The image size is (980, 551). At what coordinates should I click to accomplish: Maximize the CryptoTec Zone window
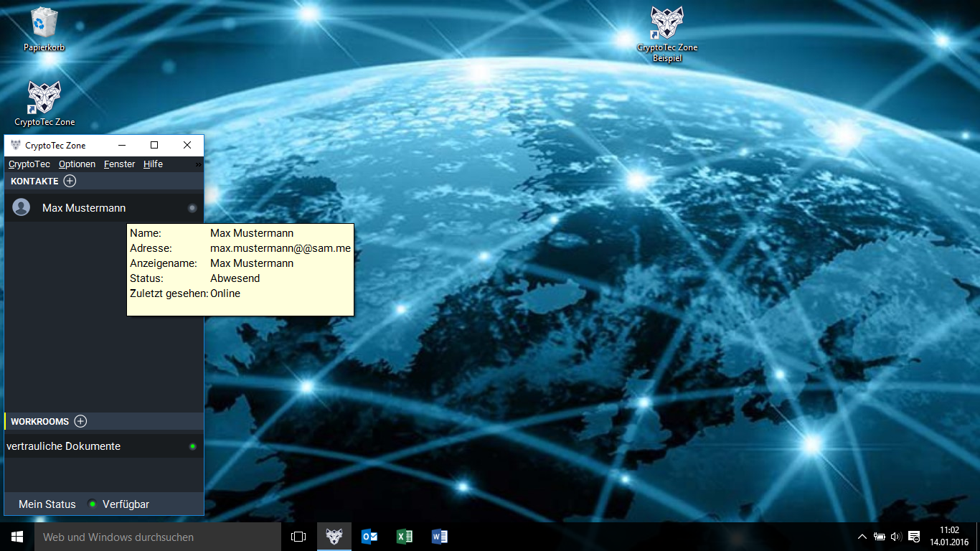click(154, 145)
